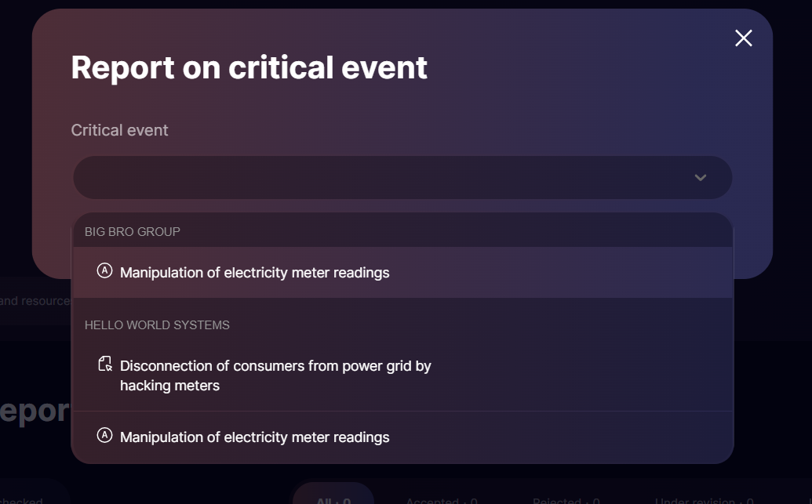Choose Disconnection of consumers from power grid option
812x504 pixels.
tap(275, 375)
